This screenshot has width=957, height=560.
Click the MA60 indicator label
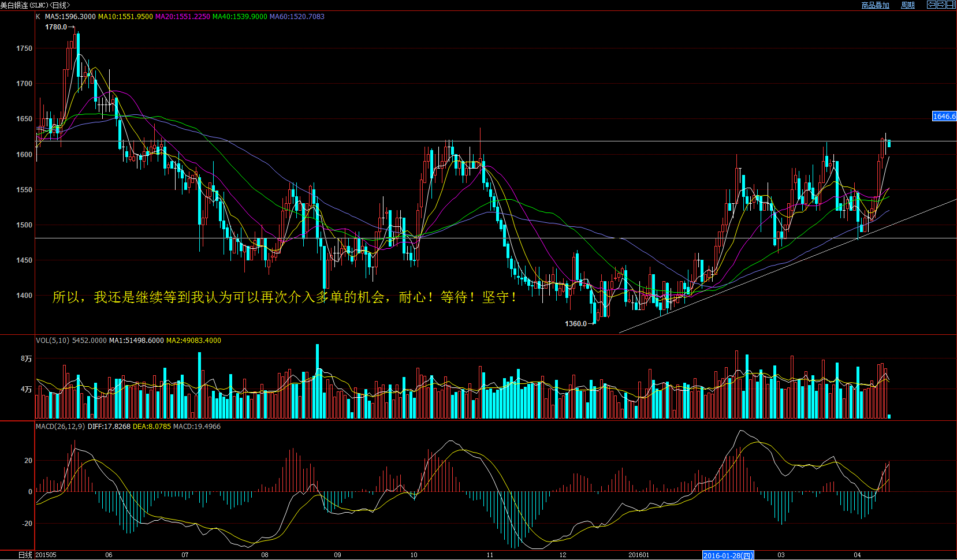pyautogui.click(x=297, y=17)
